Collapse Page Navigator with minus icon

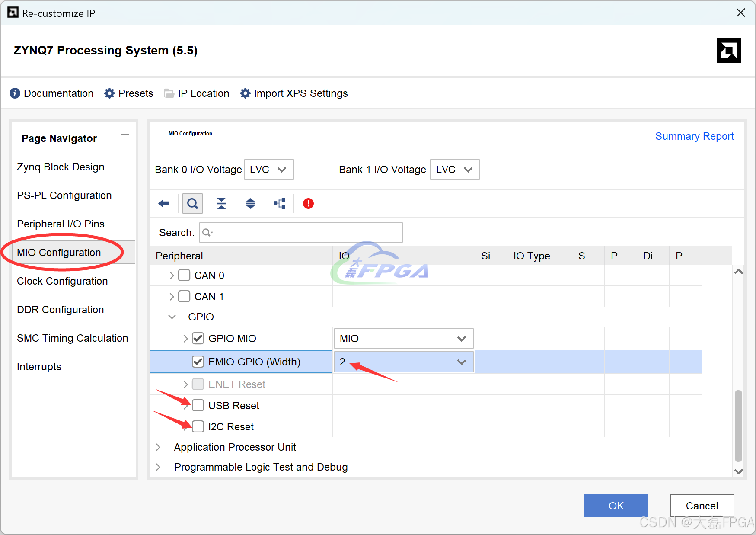(x=125, y=135)
